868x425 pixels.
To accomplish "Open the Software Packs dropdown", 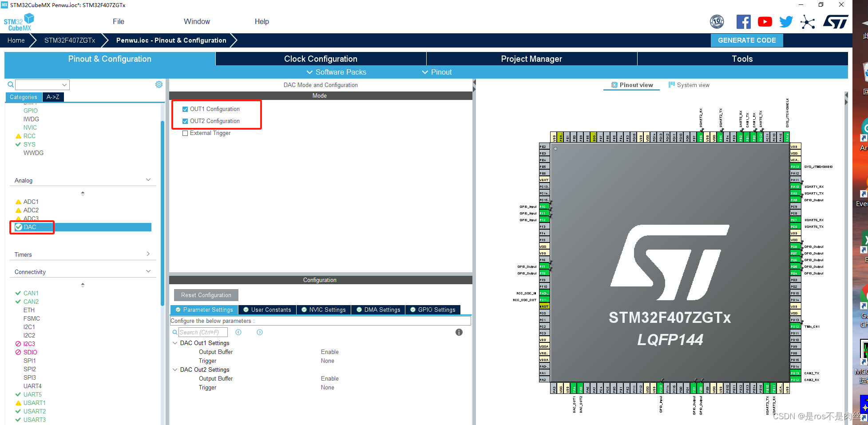I will (x=336, y=72).
